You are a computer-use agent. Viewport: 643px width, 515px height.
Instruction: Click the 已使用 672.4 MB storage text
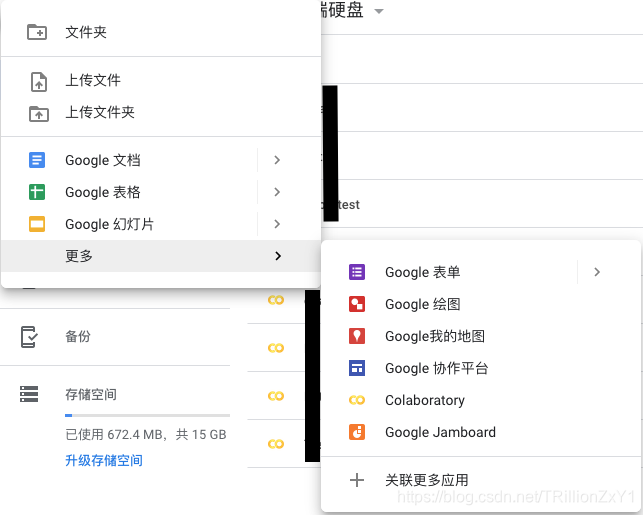tap(146, 434)
